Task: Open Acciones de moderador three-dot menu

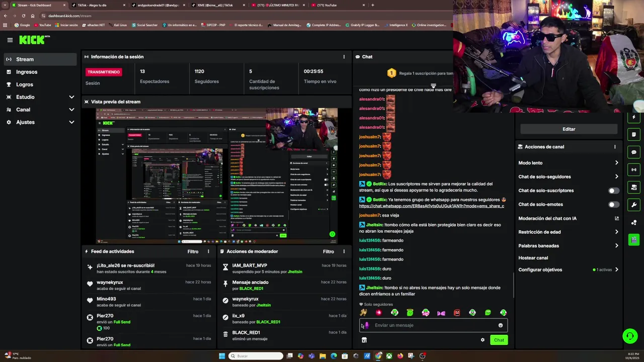Action: pyautogui.click(x=344, y=251)
